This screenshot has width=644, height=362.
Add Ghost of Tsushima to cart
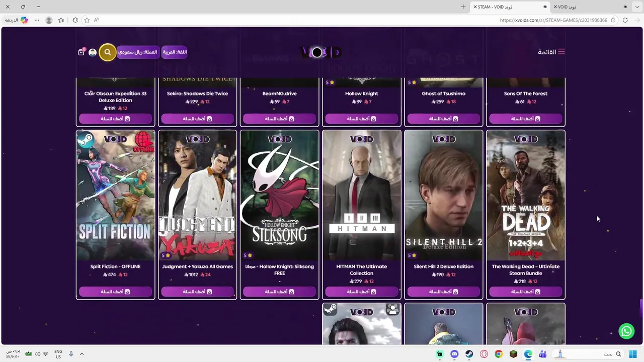coord(444,119)
